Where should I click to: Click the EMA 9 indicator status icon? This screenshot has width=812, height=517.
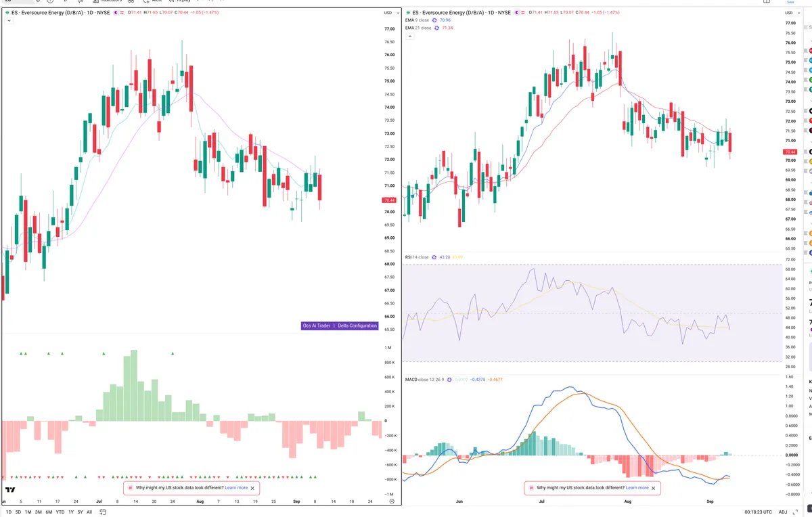[x=434, y=20]
